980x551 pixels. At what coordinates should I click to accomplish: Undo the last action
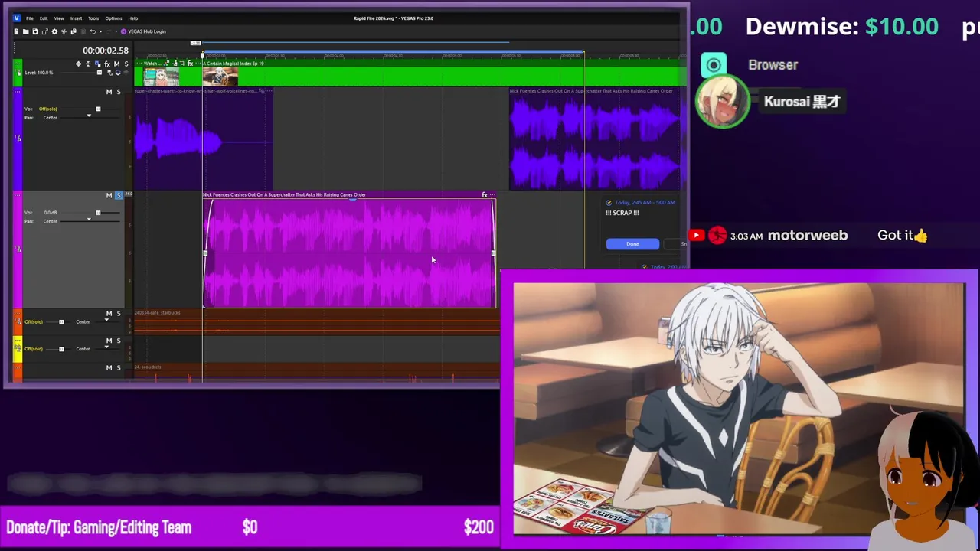point(93,31)
